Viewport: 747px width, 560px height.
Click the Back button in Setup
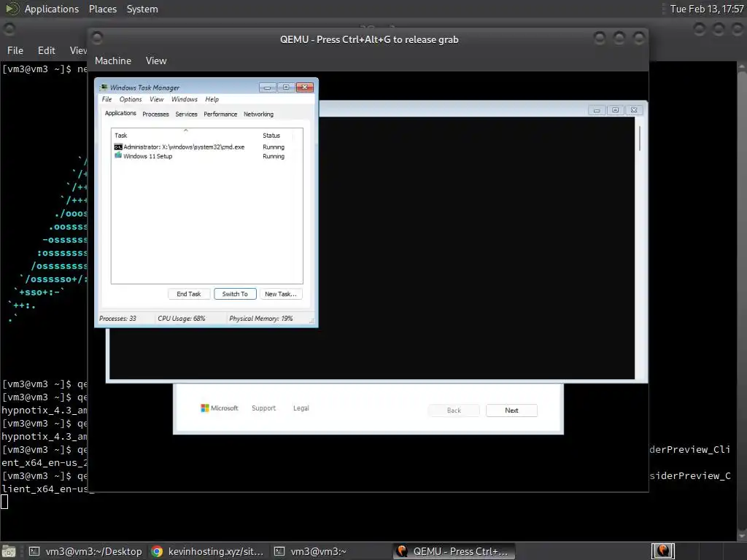(454, 411)
